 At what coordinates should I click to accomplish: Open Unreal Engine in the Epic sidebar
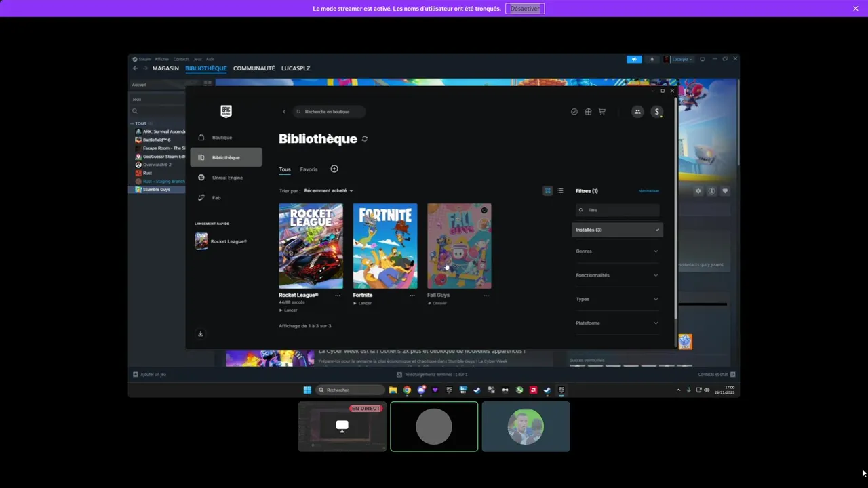226,178
